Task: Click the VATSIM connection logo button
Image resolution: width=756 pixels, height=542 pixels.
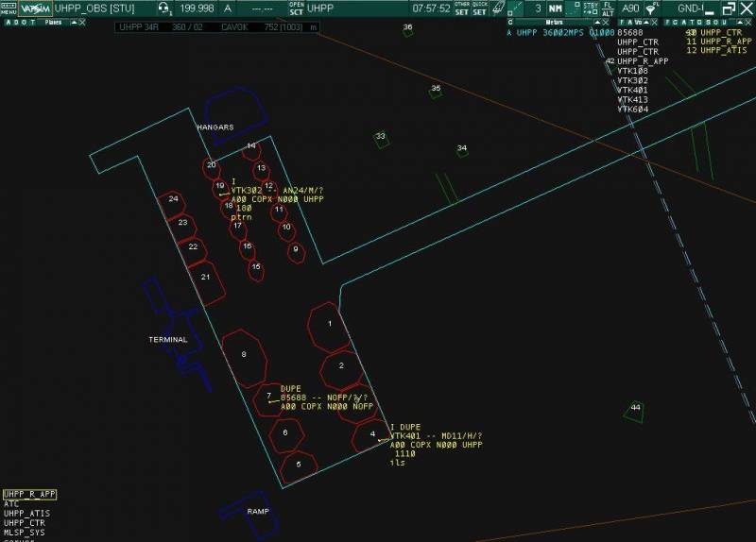Action: pyautogui.click(x=35, y=8)
